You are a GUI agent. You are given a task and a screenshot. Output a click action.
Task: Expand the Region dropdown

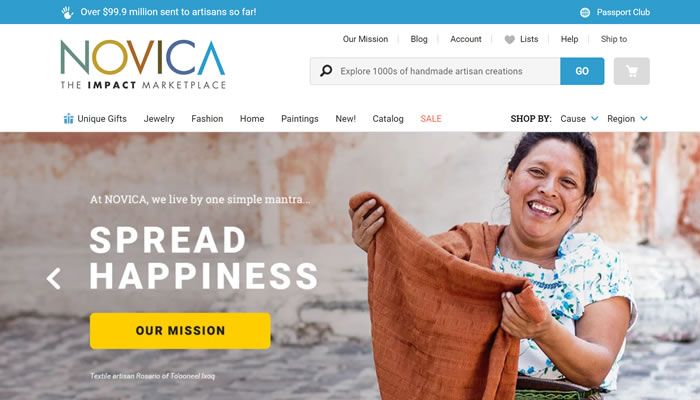(627, 119)
